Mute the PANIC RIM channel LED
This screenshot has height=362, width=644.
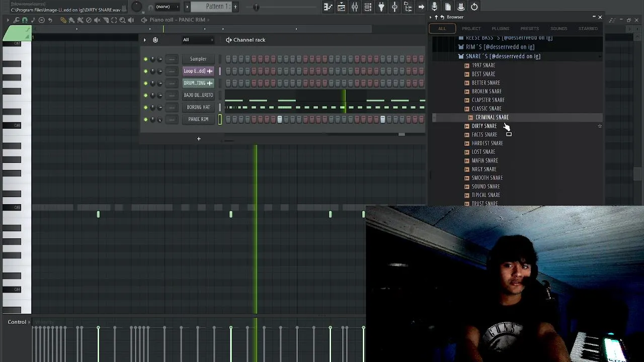coord(146,119)
